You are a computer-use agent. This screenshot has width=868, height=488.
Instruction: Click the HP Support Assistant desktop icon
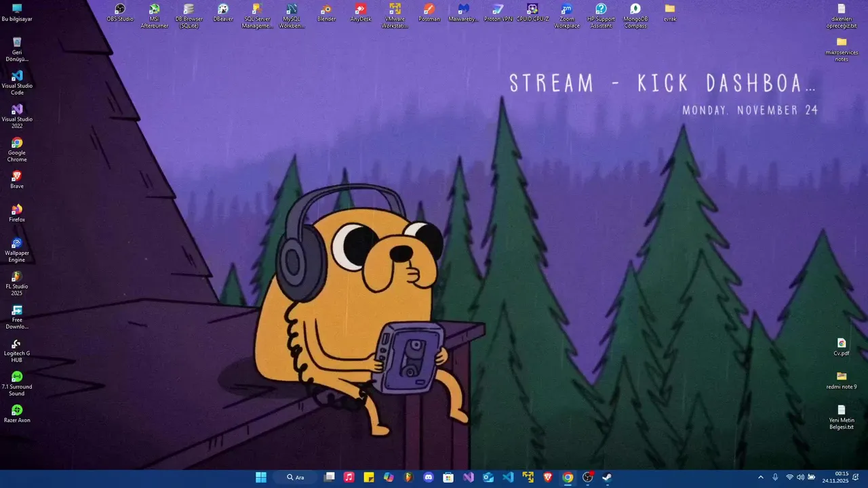[x=601, y=16]
